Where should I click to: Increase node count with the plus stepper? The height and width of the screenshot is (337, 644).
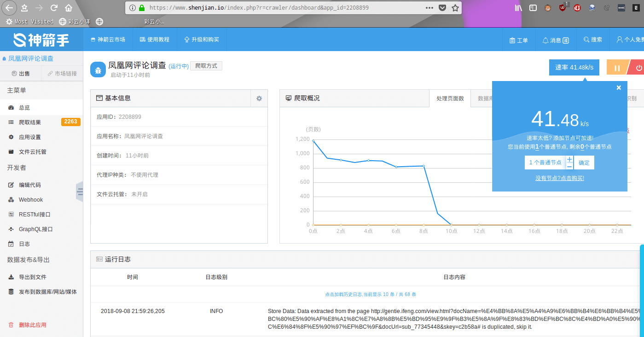click(569, 159)
